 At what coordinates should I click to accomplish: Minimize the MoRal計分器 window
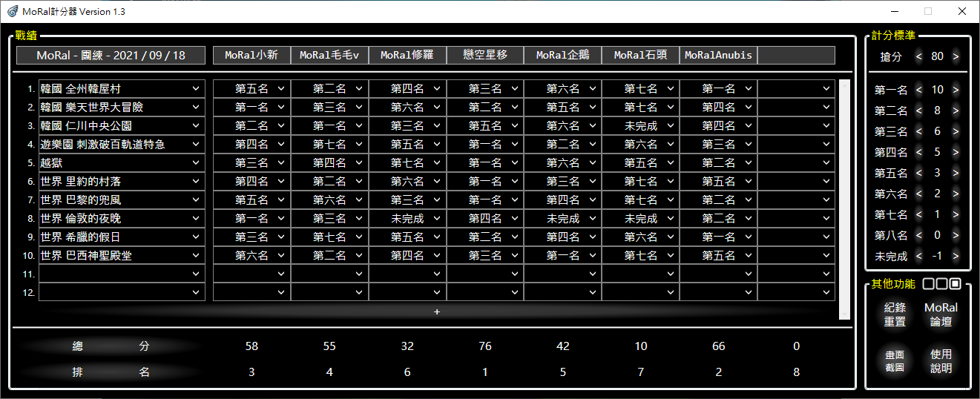pos(895,11)
